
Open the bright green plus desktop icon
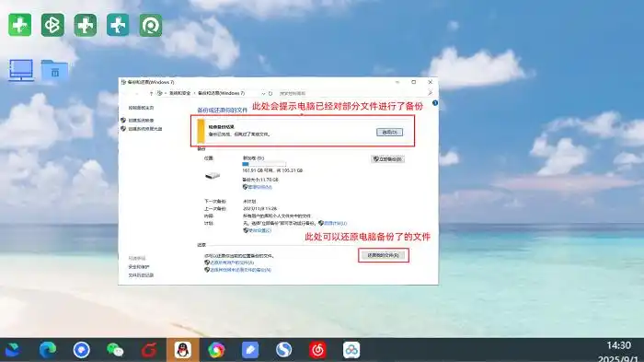[19, 25]
